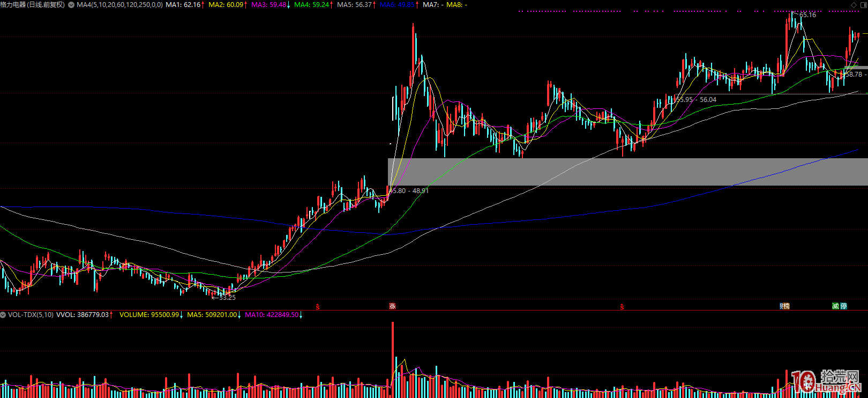This screenshot has width=868, height=398.
Task: Click the 45.80 - 48.91 gap label
Action: pos(409,191)
